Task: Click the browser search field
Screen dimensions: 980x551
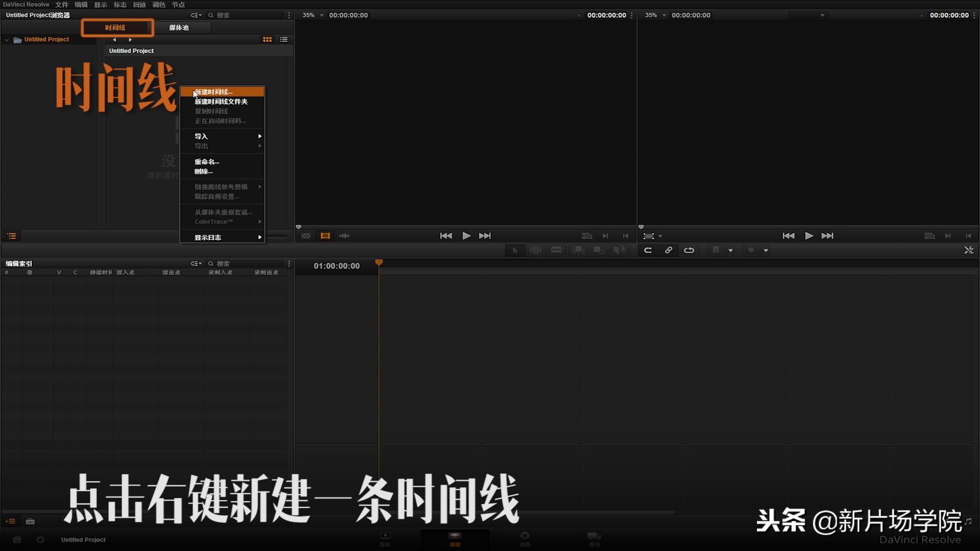Action: pos(245,15)
